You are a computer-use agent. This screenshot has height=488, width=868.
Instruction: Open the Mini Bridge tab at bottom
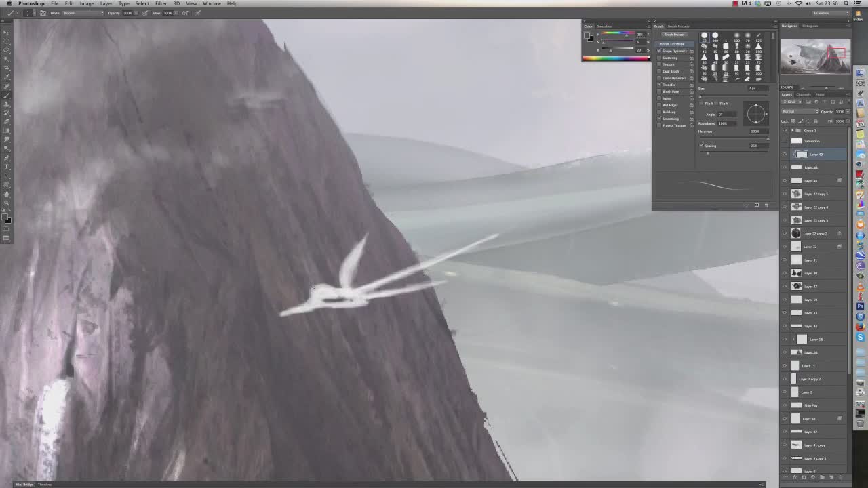[24, 485]
